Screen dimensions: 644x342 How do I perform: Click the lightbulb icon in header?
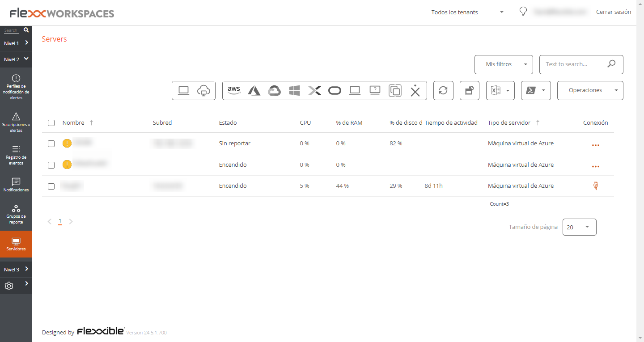tap(523, 12)
